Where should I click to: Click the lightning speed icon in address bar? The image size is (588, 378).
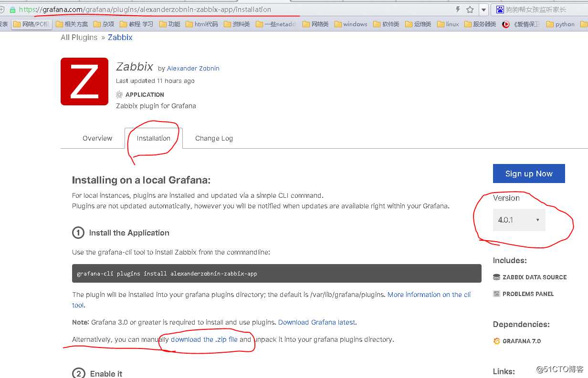tap(458, 10)
